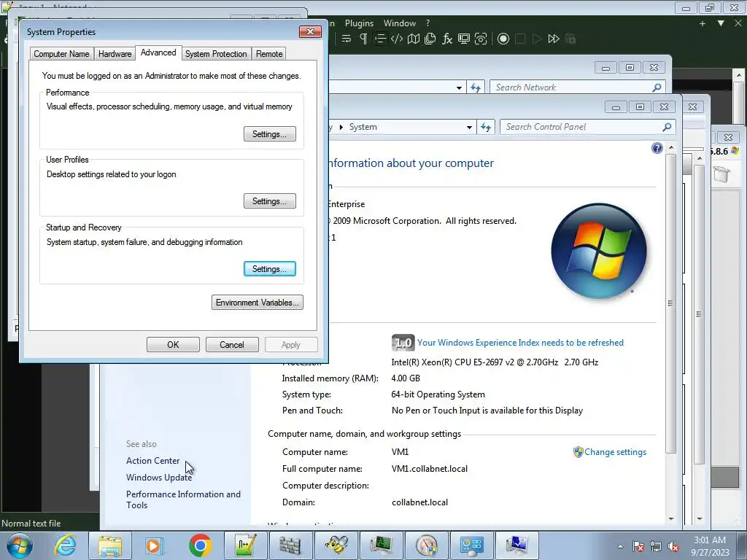Click the Action Center flag tray icon
747x560 pixels.
(638, 546)
